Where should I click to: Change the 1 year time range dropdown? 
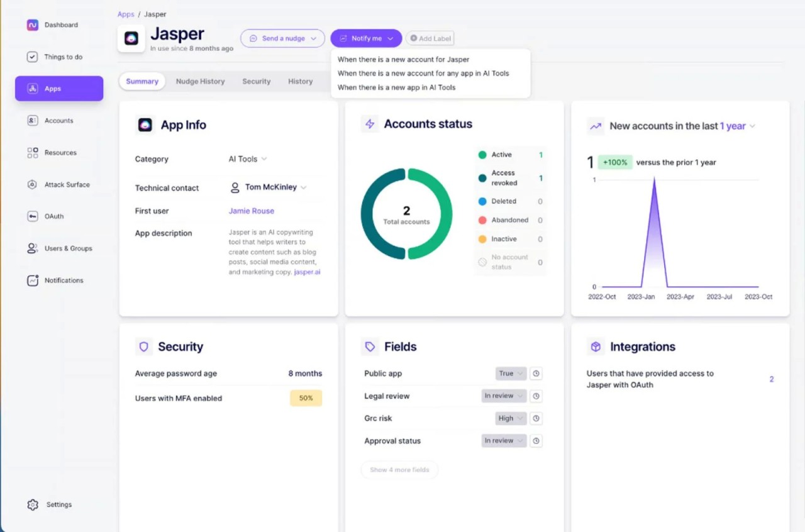pos(737,126)
